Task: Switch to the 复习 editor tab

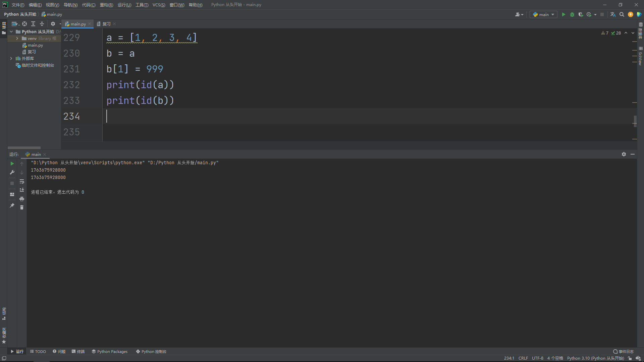Action: pos(106,24)
